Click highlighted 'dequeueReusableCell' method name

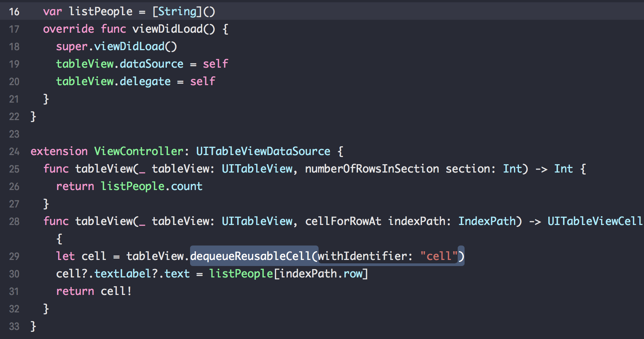[x=251, y=256]
